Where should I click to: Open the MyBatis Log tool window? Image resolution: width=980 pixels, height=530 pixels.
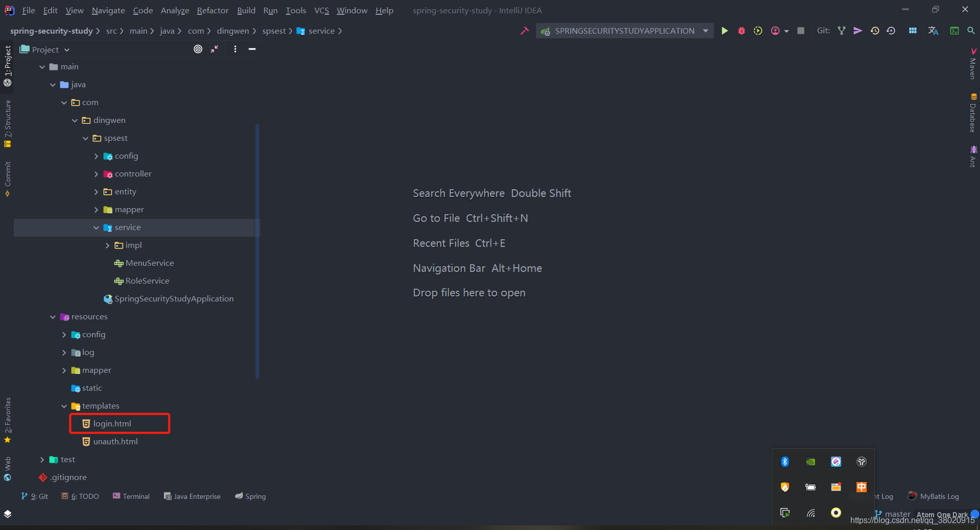tap(934, 496)
